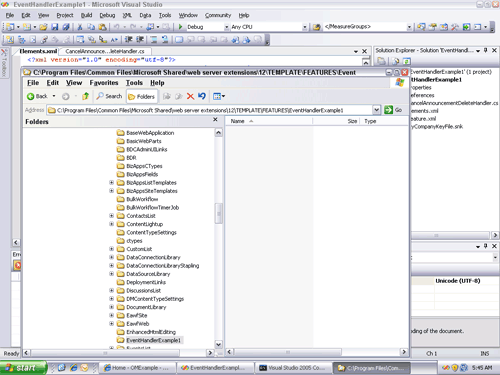Image resolution: width=500 pixels, height=375 pixels.
Task: Click the Start Debugging play icon
Action: [180, 27]
